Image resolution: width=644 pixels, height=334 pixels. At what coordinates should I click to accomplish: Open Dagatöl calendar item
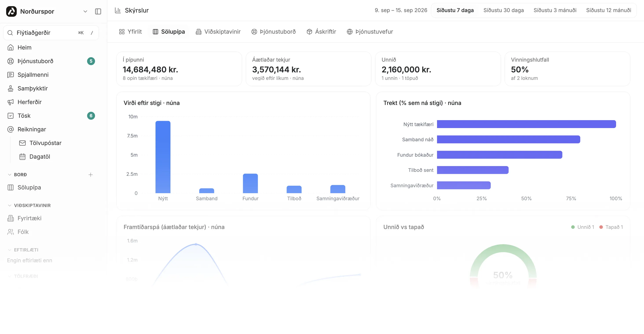[57, 156]
